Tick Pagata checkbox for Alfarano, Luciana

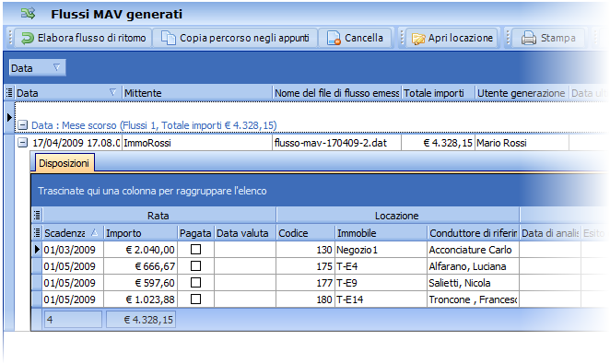pyautogui.click(x=195, y=266)
